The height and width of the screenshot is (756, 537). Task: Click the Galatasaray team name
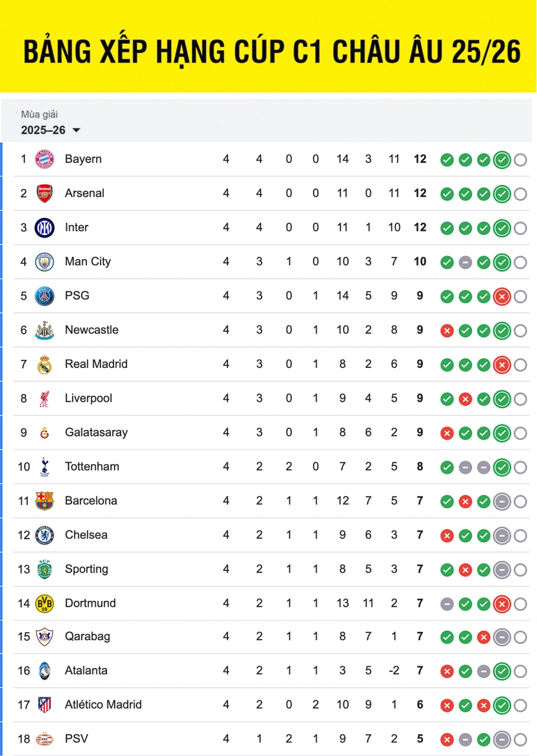pyautogui.click(x=96, y=433)
